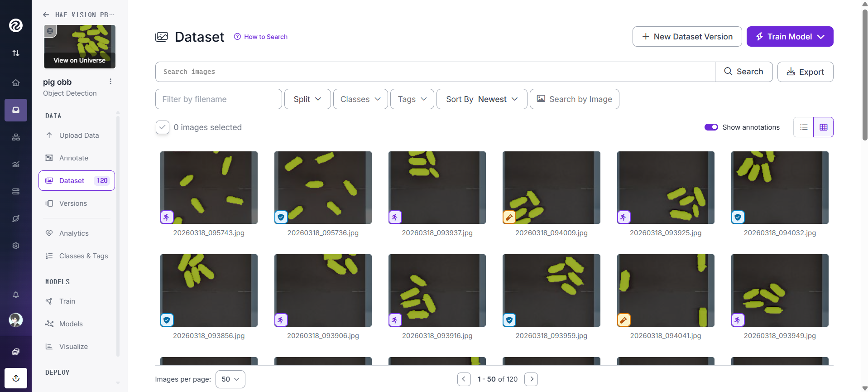Change images per page dropdown value

point(230,379)
